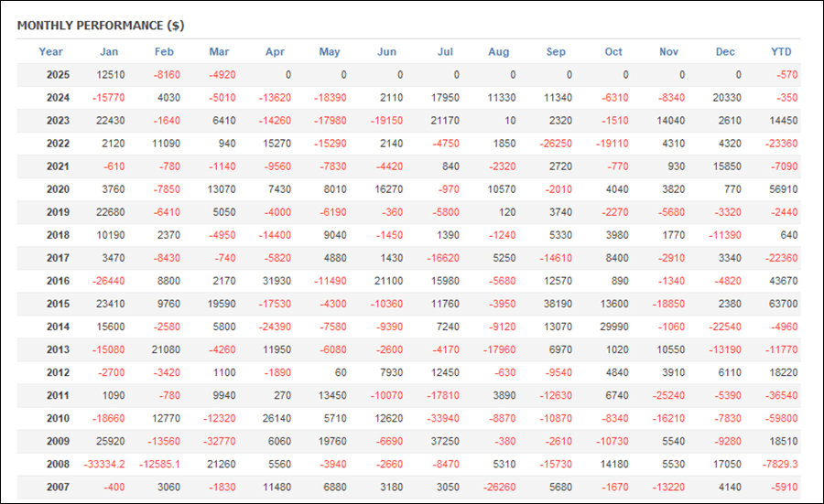
Task: Click the 2016 January value -26440
Action: pyautogui.click(x=108, y=281)
